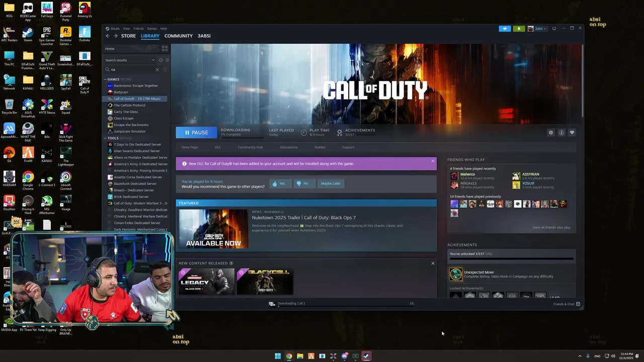Open Among Us desktop icon
Screen dimensions: 644x362
85,10
